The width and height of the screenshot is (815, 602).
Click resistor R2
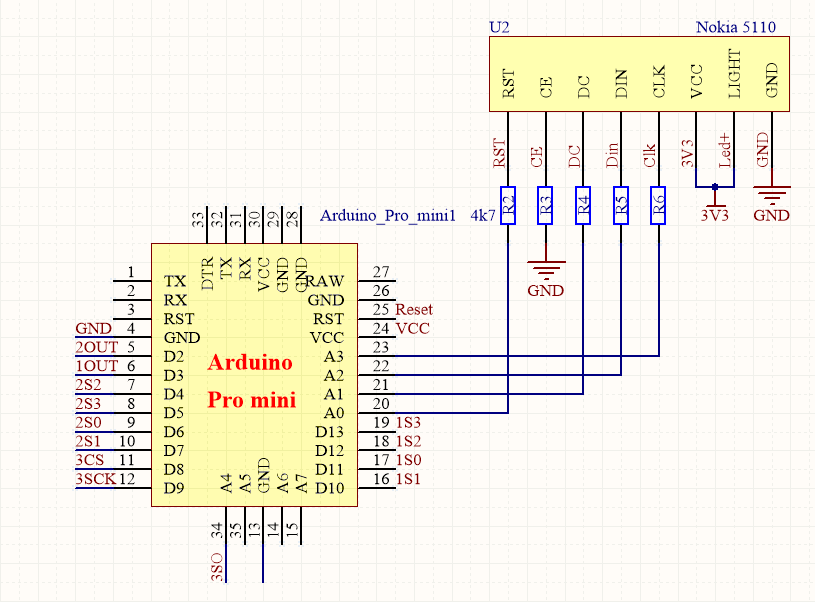[x=506, y=202]
